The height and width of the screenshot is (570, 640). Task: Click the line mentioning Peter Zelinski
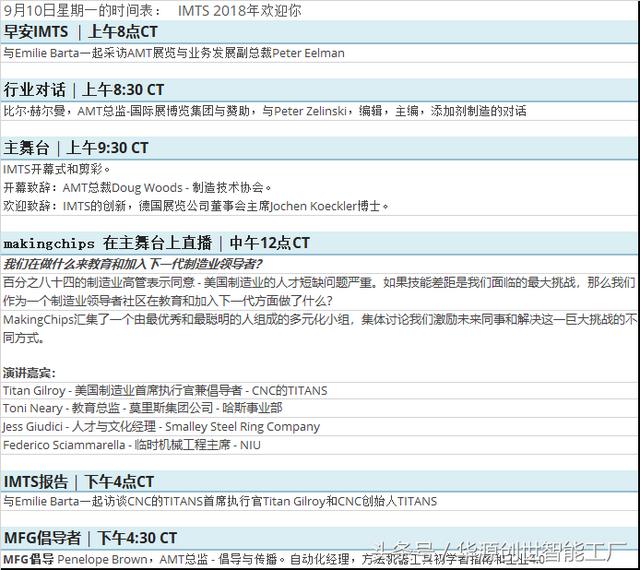(265, 111)
